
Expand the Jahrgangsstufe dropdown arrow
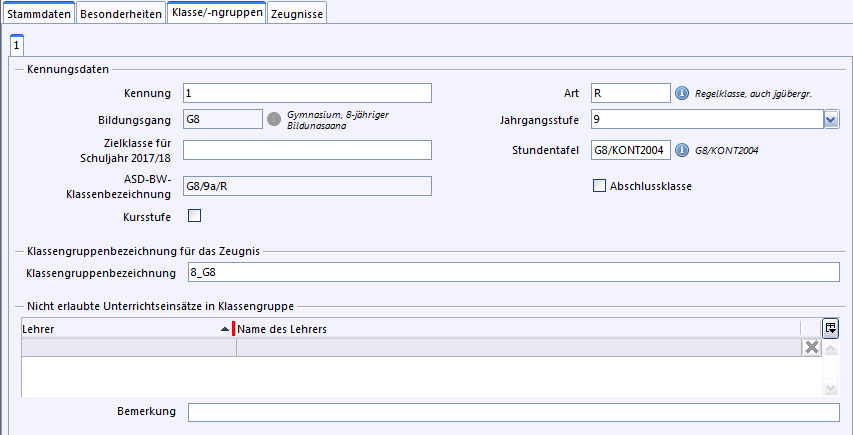coord(831,120)
